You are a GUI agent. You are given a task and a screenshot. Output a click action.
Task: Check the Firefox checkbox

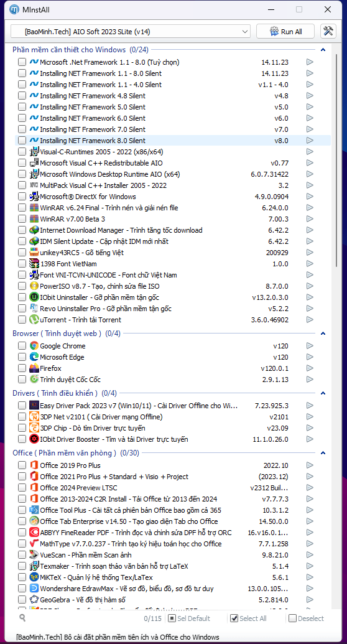[22, 368]
